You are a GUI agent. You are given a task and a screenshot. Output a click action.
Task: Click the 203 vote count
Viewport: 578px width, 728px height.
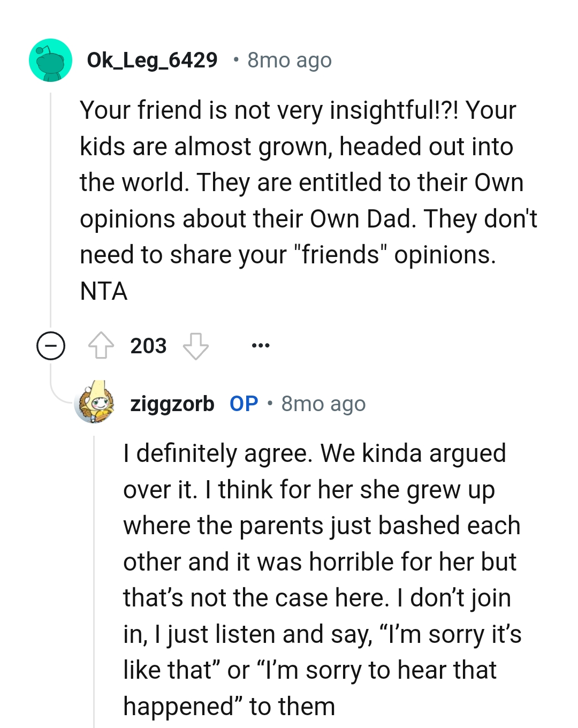(148, 345)
